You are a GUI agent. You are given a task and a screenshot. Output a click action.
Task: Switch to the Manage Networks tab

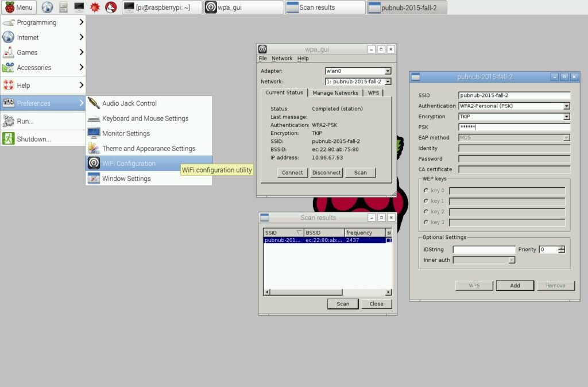335,92
